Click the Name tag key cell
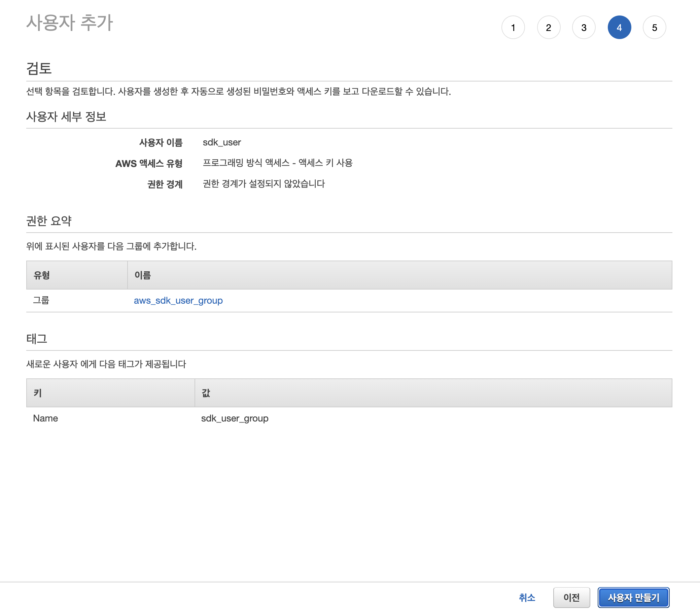 (45, 418)
